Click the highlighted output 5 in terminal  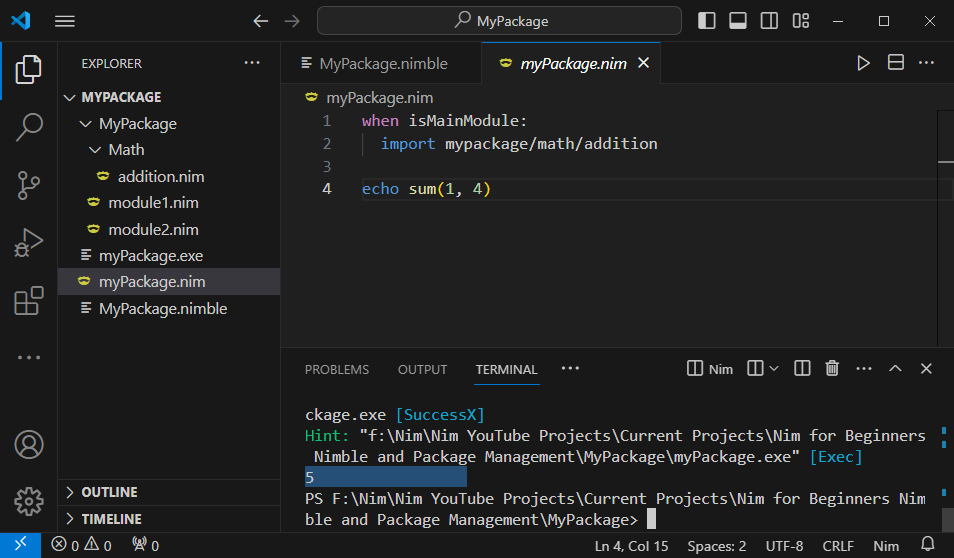tap(385, 477)
